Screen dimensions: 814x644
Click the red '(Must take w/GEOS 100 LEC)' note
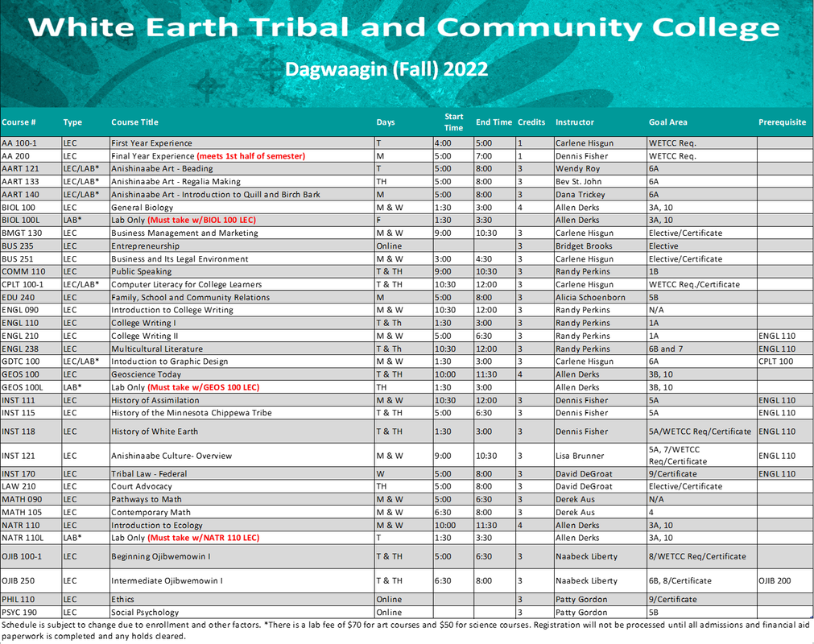coord(204,387)
